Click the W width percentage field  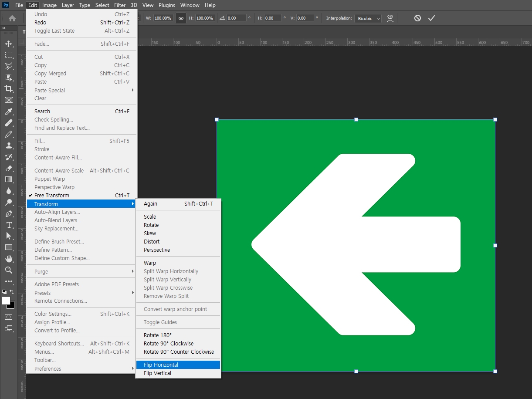(x=163, y=18)
